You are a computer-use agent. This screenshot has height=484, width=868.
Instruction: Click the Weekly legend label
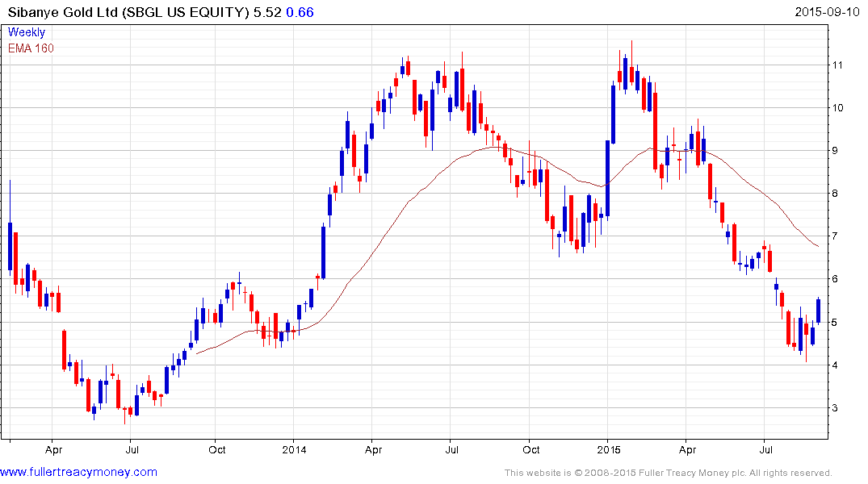(x=26, y=32)
